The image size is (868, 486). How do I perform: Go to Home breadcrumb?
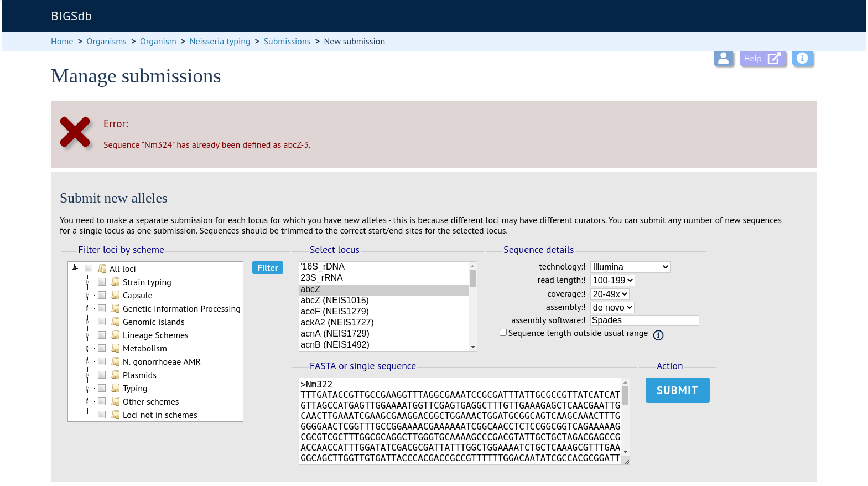click(62, 42)
